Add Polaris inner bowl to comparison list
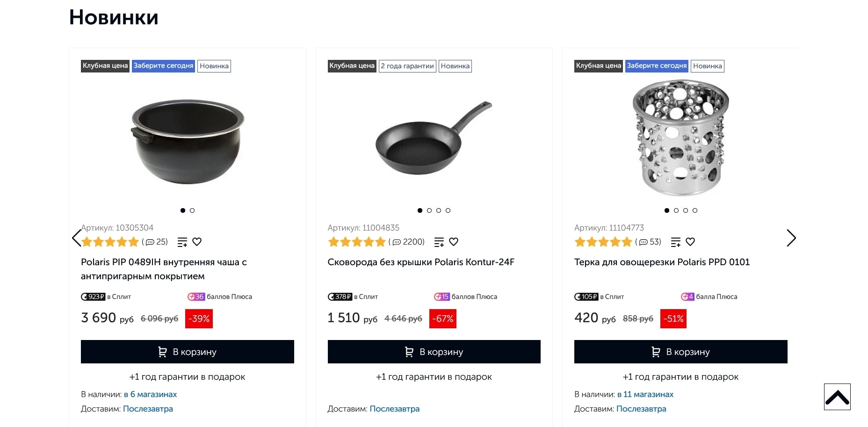The image size is (868, 427). pos(182,242)
